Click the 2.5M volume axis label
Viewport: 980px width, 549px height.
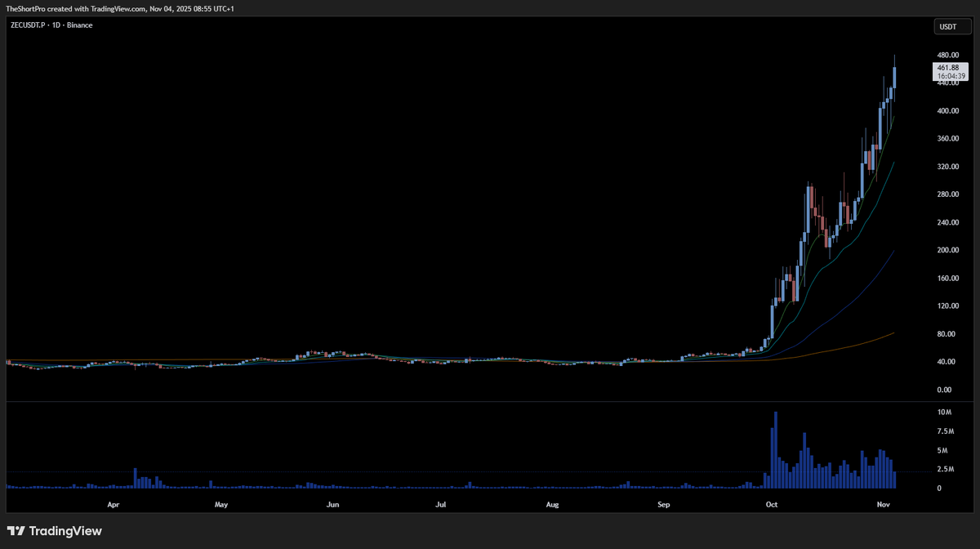945,469
